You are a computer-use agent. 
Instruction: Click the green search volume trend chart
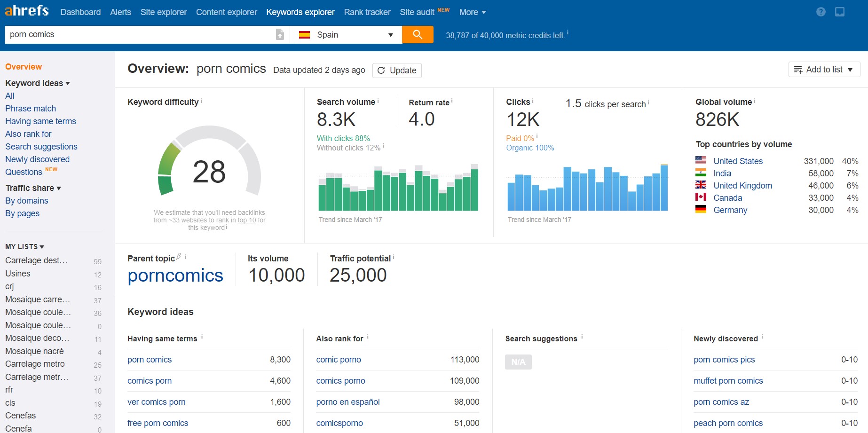pos(398,188)
